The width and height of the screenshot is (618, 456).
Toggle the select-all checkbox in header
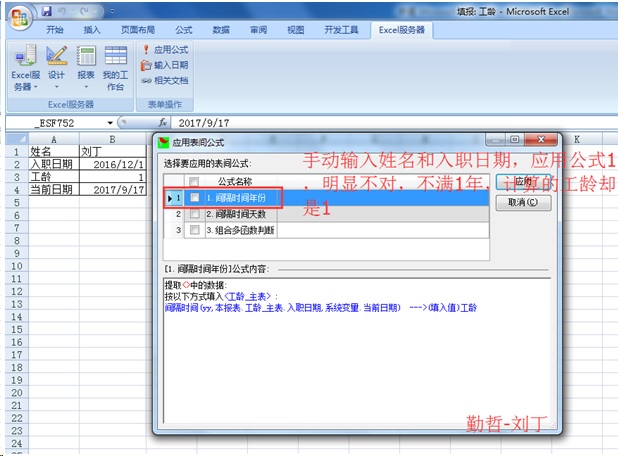[194, 181]
